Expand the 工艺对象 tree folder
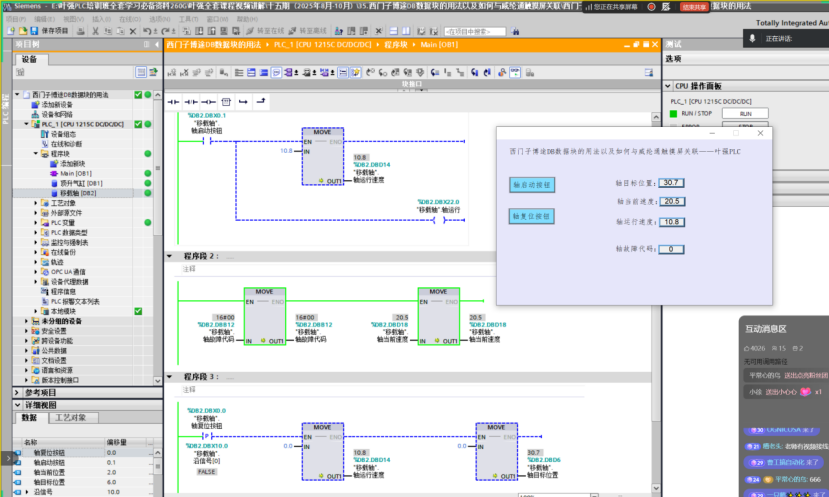Screen dimensions: 829x497 (36, 203)
